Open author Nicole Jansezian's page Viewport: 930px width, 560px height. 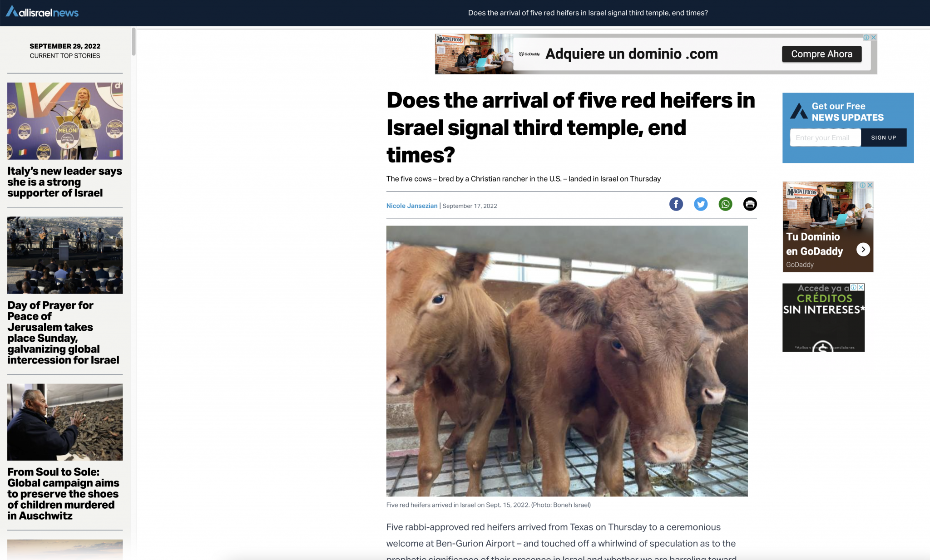click(411, 206)
